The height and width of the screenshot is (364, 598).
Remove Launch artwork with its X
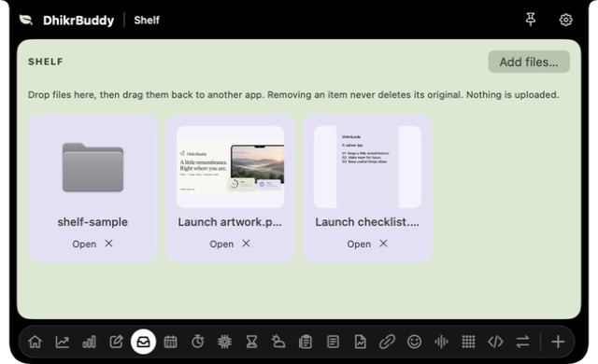pos(246,244)
